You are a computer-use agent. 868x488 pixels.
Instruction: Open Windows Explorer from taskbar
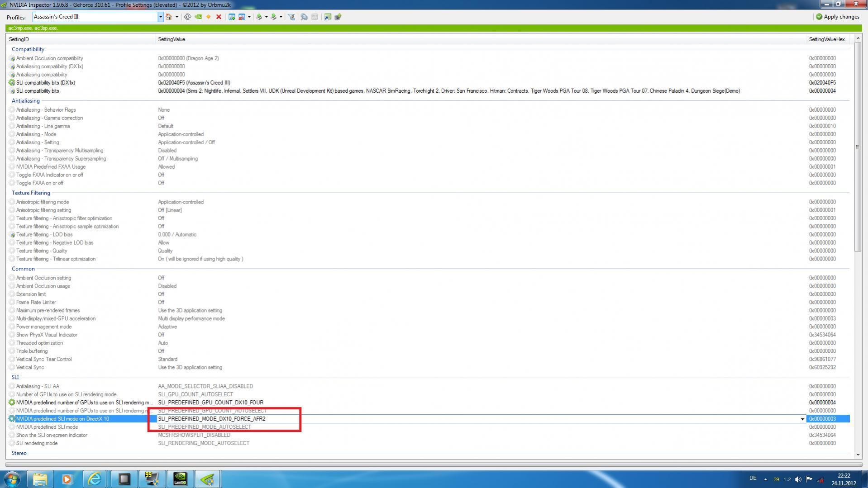tap(40, 479)
